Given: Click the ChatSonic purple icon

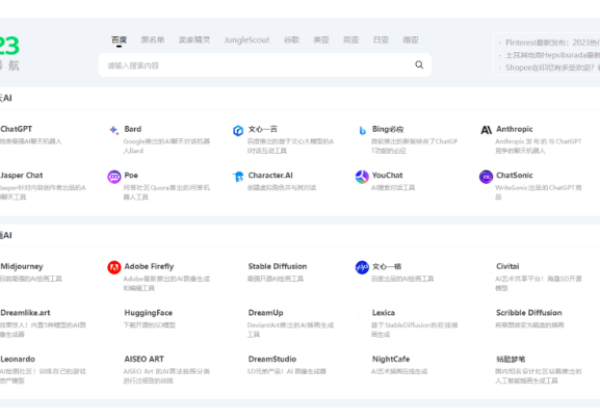Looking at the screenshot, I should (x=486, y=177).
